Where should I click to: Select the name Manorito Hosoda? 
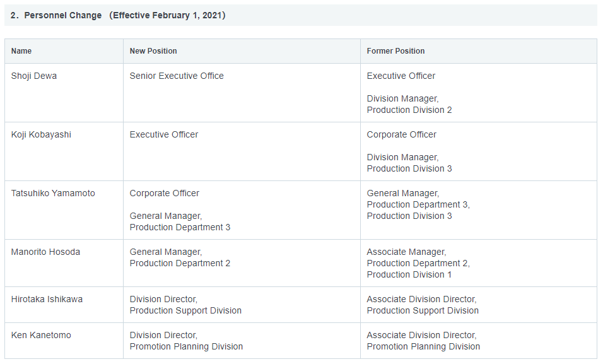45,252
